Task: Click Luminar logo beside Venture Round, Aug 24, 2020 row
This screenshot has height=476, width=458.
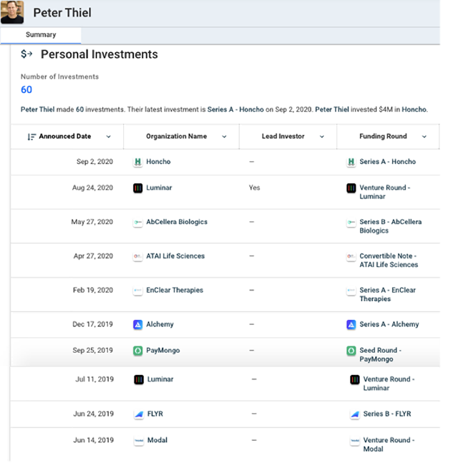Action: [x=351, y=188]
